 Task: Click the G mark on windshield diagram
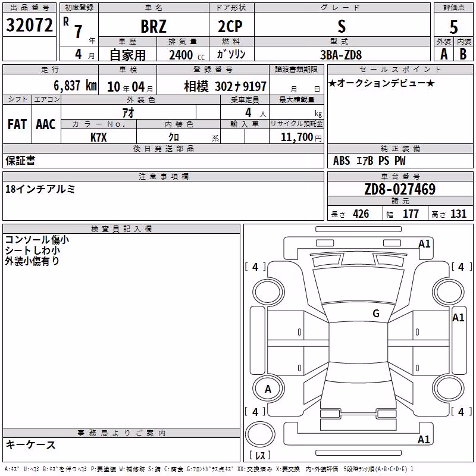(376, 313)
